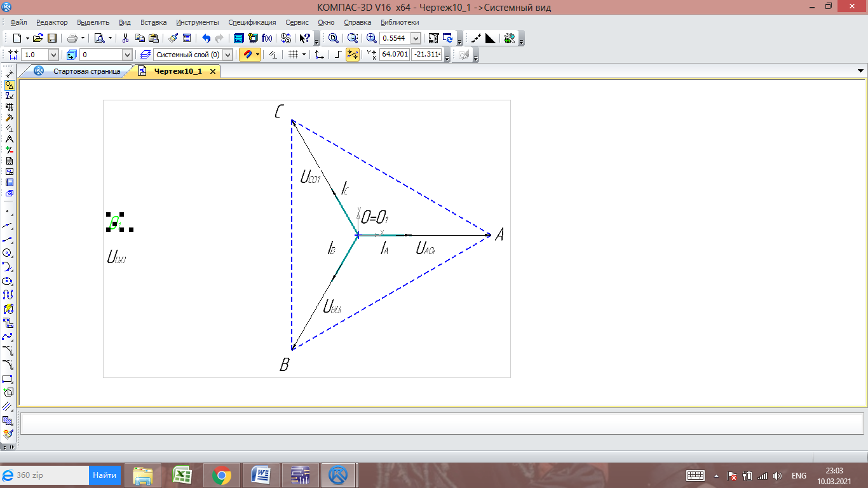Viewport: 868px width, 488px height.
Task: Click the Найти search button
Action: [x=104, y=475]
